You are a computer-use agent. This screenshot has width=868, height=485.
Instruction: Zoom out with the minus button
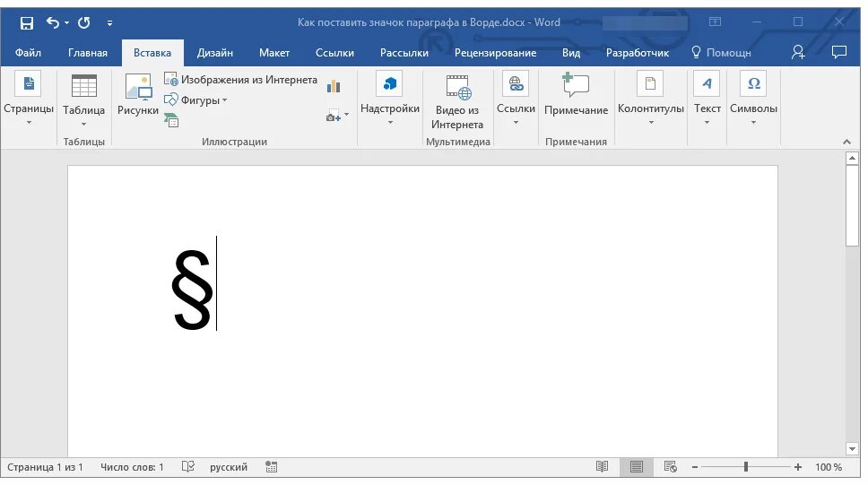click(695, 467)
